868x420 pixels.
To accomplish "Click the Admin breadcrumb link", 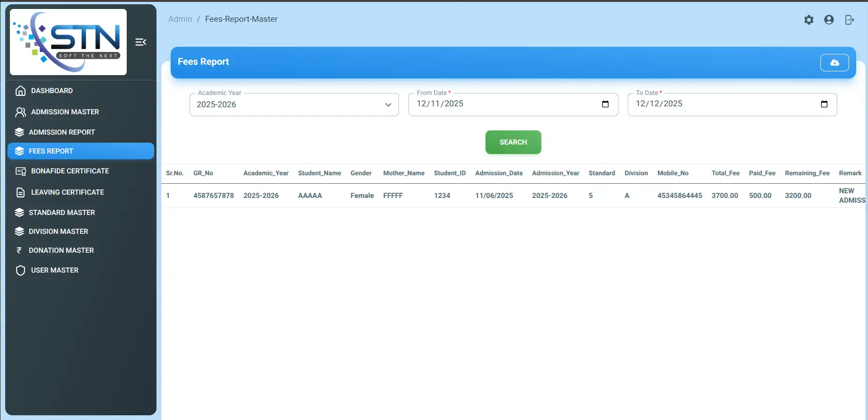I will tap(180, 19).
